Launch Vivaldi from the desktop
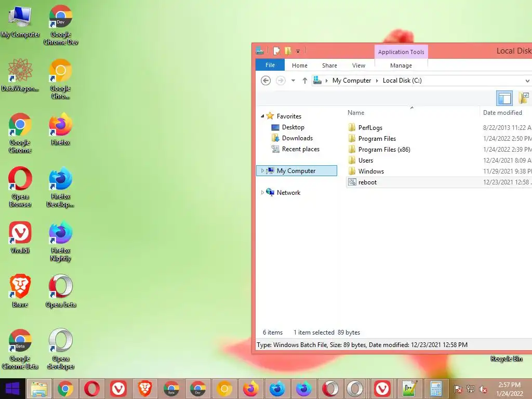532x399 pixels. click(20, 237)
